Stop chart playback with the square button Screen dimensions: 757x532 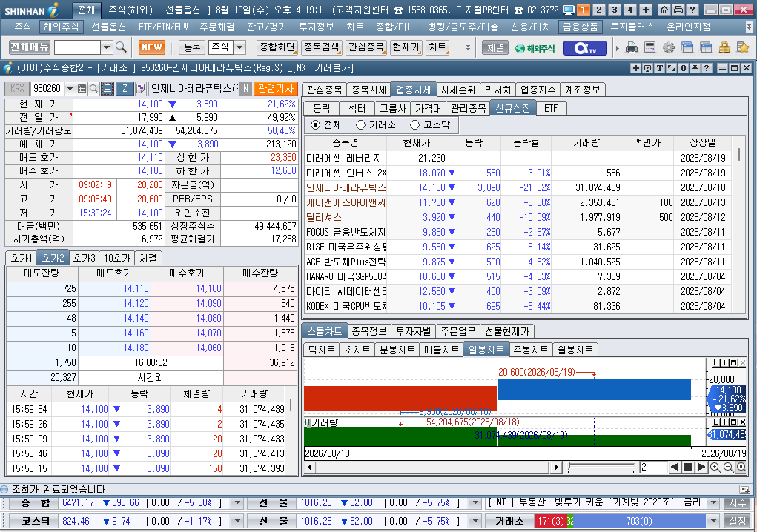[688, 467]
